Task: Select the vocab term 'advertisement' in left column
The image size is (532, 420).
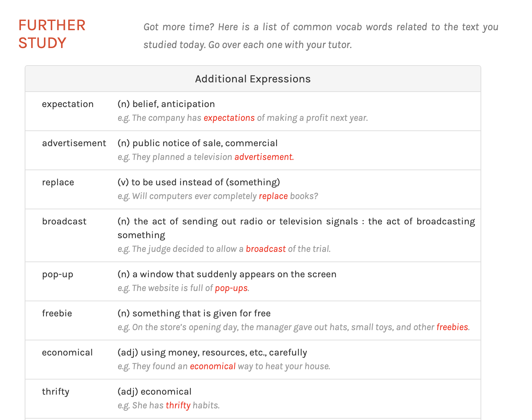Action: click(x=74, y=143)
